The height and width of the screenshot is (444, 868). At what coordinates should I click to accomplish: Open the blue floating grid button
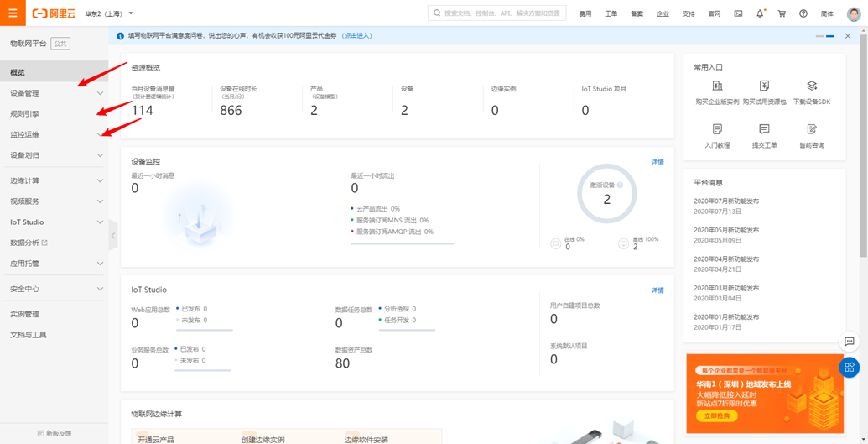[x=850, y=368]
